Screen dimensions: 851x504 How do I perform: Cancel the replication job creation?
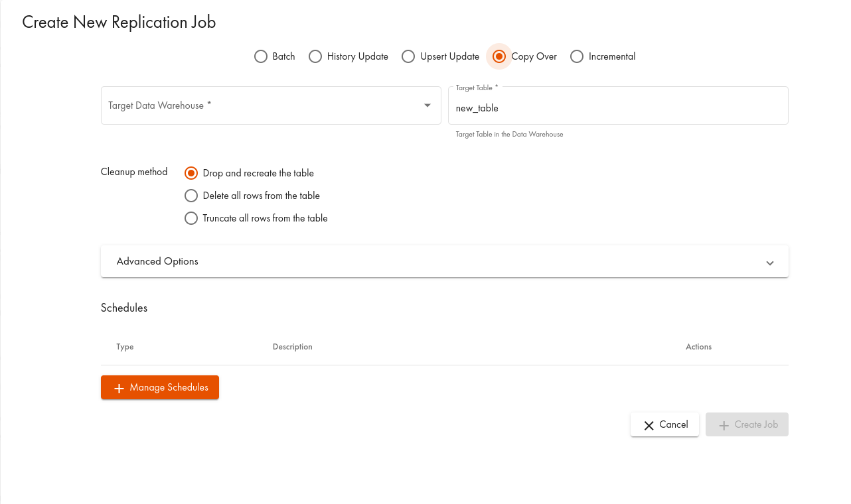664,424
